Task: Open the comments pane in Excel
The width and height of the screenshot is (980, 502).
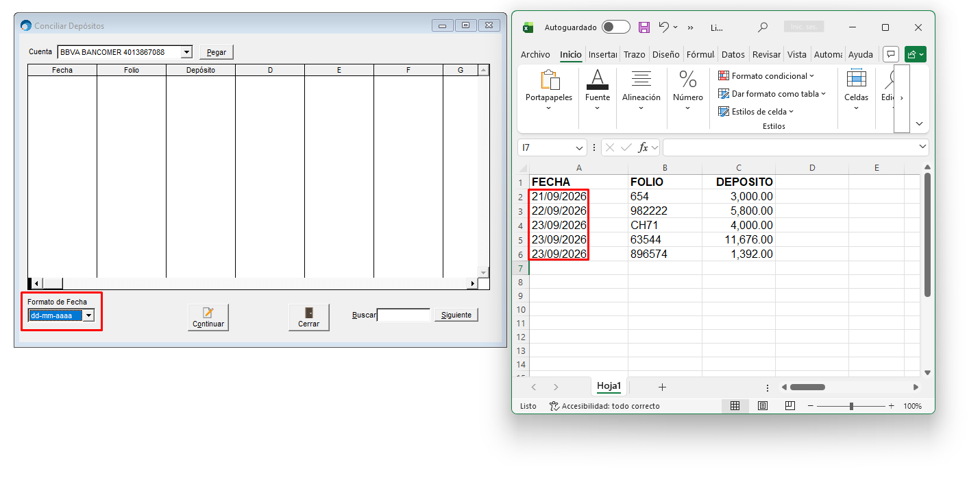Action: [x=891, y=54]
